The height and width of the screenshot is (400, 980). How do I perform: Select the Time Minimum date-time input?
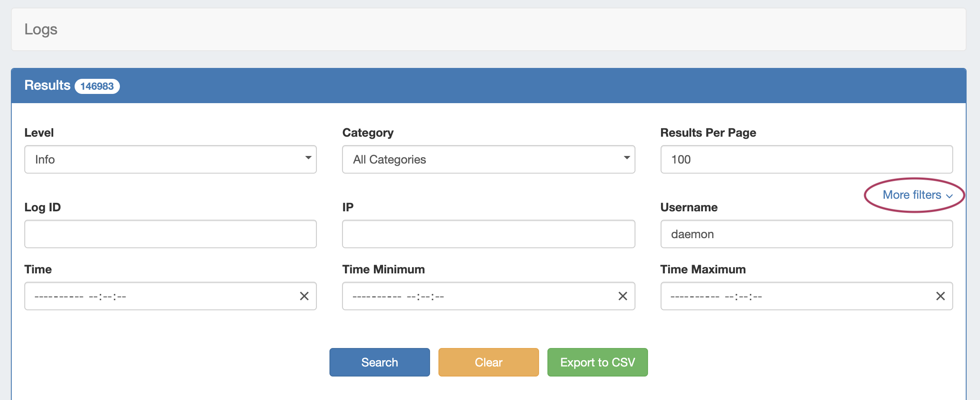coord(478,296)
